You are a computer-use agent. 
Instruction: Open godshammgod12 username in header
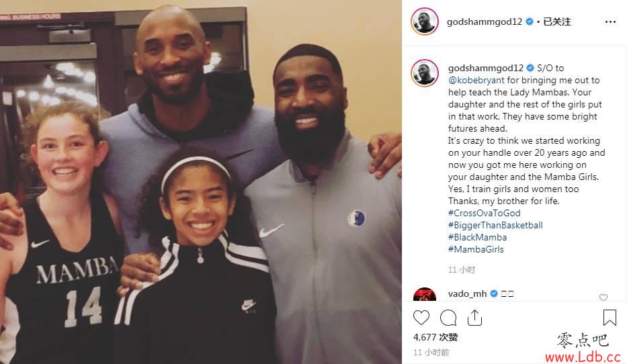click(485, 21)
